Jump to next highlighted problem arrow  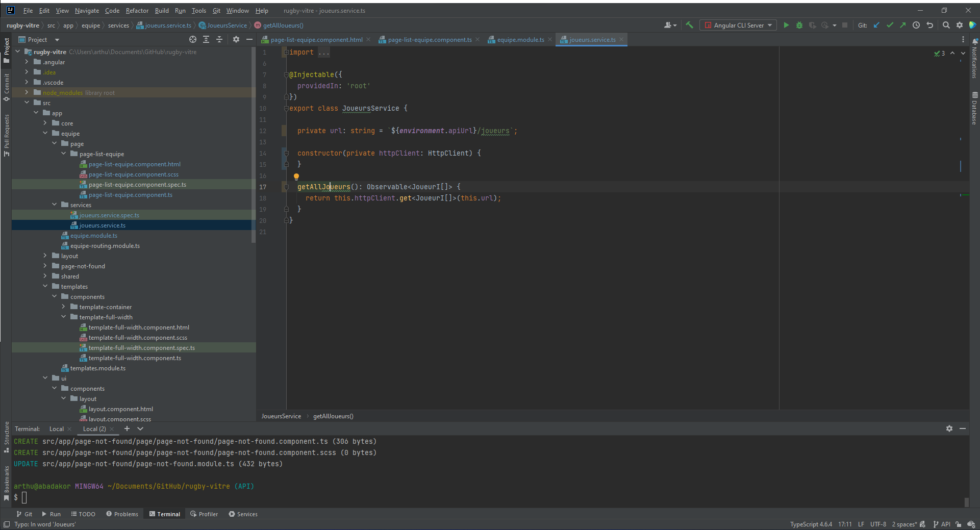tap(963, 53)
